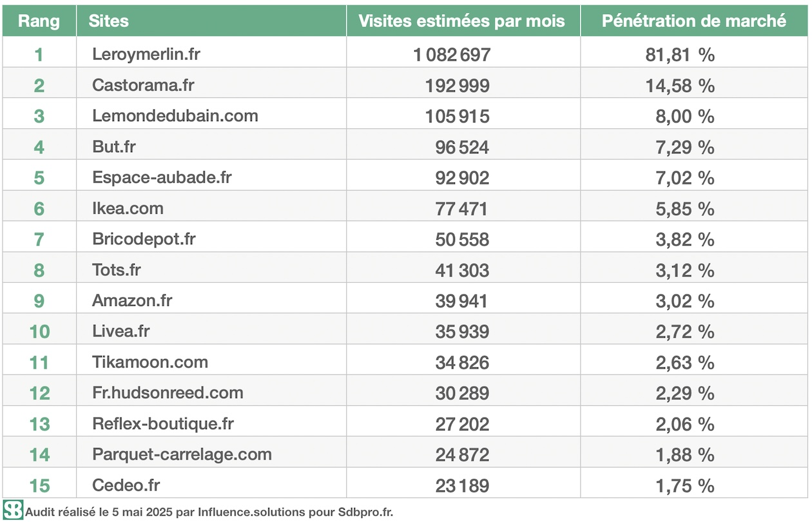Click the Pénétration de marché header
This screenshot has height=522, width=812.
click(x=694, y=21)
